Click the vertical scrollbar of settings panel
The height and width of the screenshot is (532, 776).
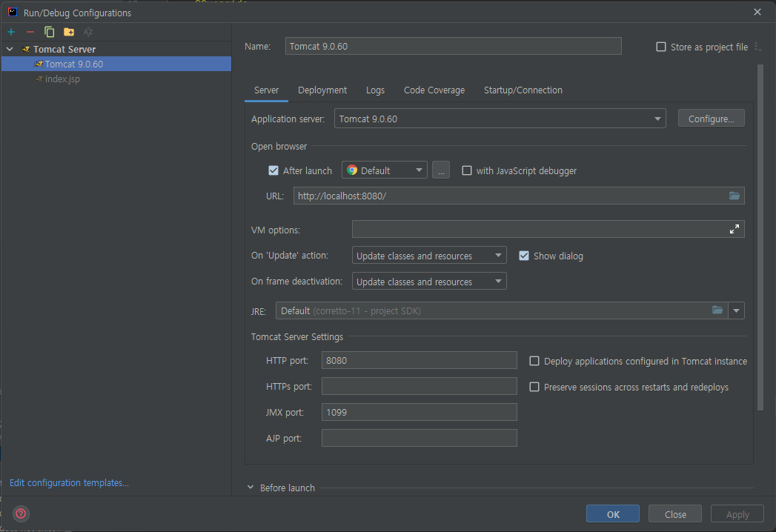(x=760, y=238)
